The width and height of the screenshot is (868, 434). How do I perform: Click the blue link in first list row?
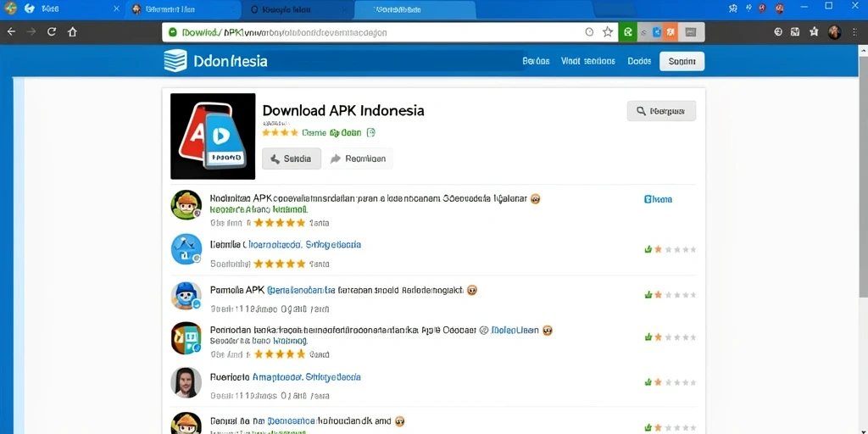pyautogui.click(x=658, y=199)
